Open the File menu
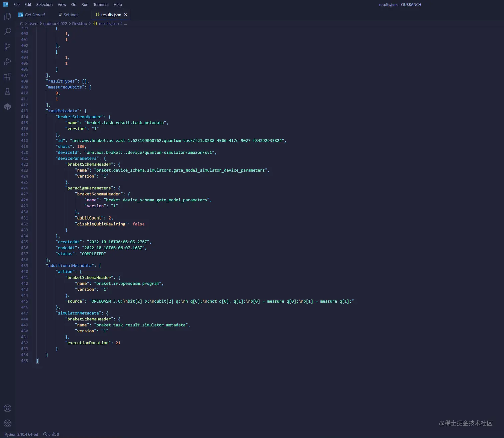The width and height of the screenshot is (504, 438). pos(16,5)
